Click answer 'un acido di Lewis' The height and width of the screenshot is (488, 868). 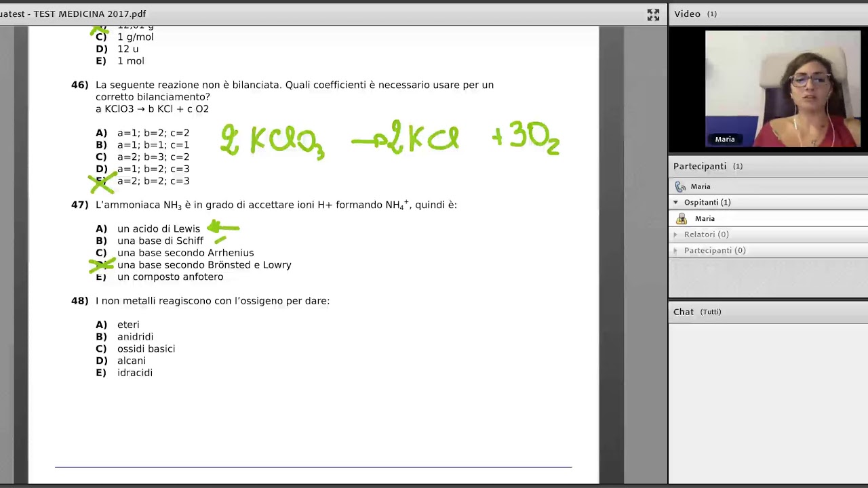(159, 229)
